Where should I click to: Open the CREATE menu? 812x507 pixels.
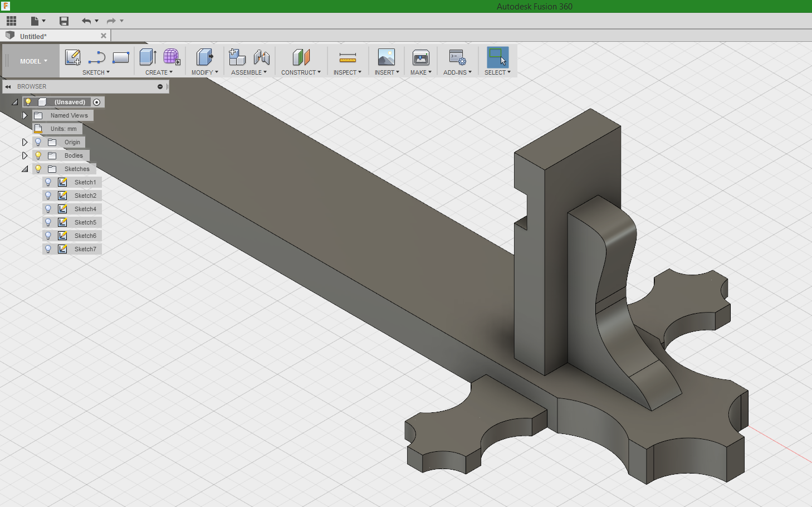(x=159, y=72)
